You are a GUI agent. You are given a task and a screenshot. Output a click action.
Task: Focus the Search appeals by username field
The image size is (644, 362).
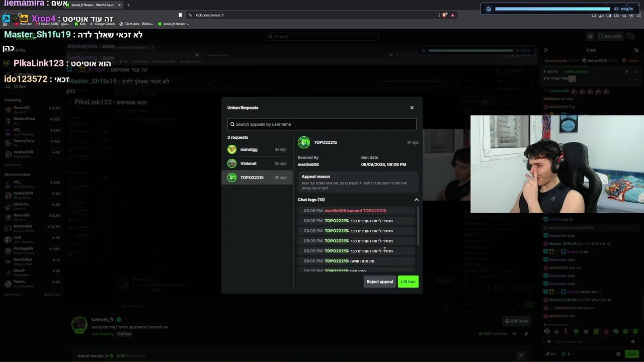click(x=322, y=124)
